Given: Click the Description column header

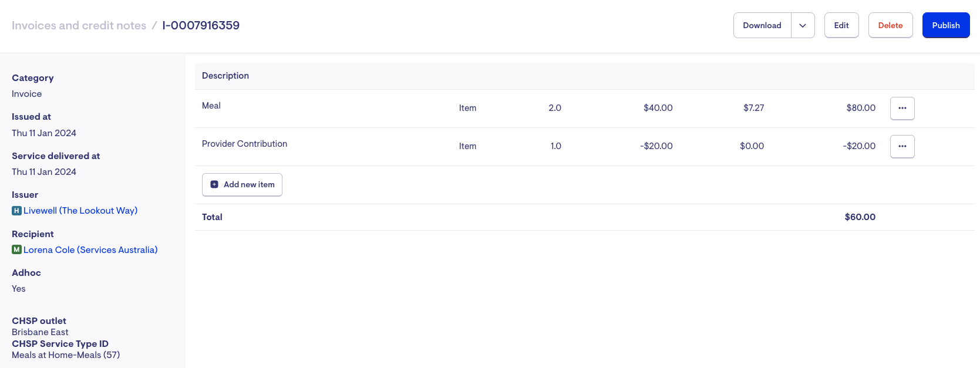Looking at the screenshot, I should [x=225, y=76].
